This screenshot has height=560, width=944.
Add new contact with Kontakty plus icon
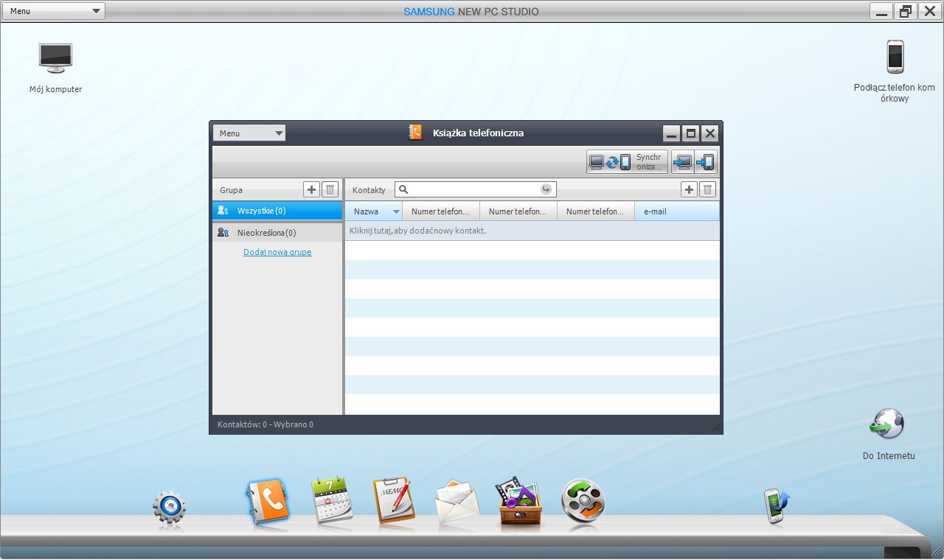(689, 190)
